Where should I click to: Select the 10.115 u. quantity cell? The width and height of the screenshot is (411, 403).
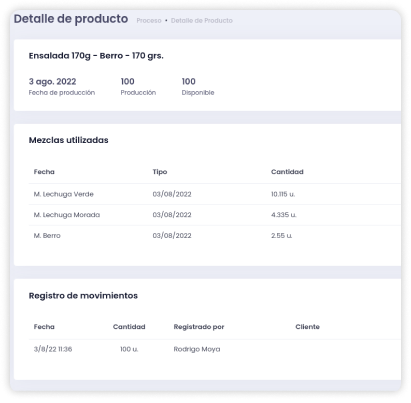[283, 194]
